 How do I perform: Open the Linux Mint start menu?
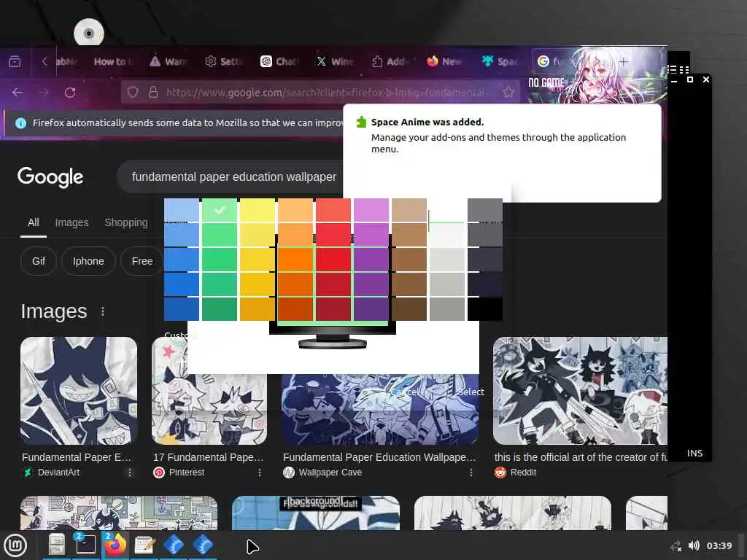(16, 545)
